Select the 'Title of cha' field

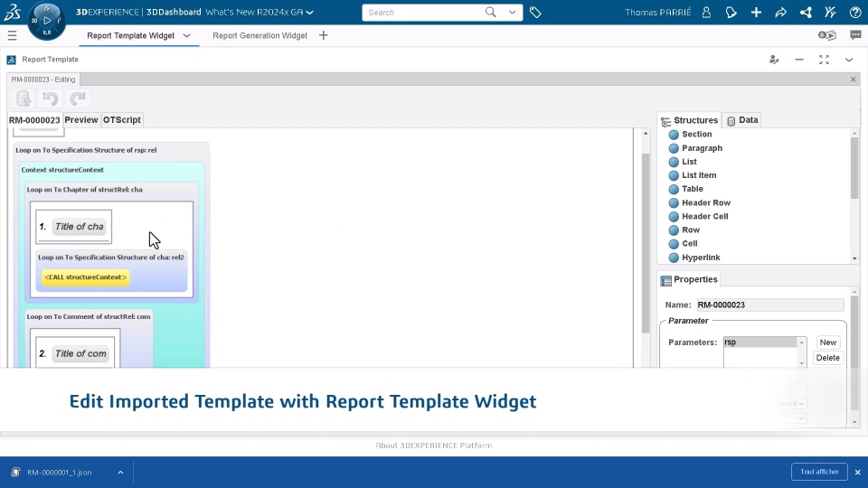pyautogui.click(x=80, y=227)
